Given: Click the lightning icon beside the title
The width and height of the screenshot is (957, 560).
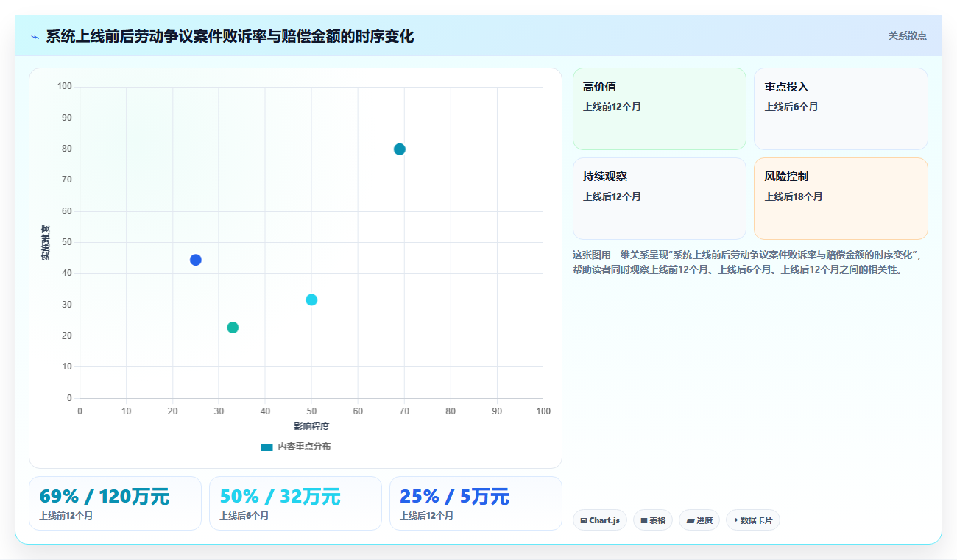Looking at the screenshot, I should pyautogui.click(x=35, y=37).
